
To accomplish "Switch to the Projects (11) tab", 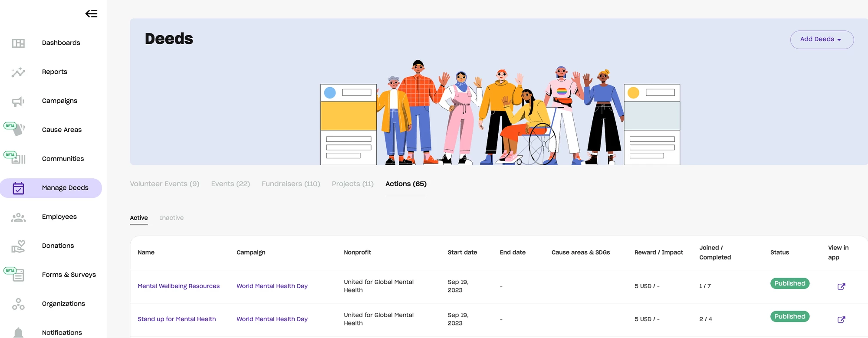I will [x=352, y=184].
